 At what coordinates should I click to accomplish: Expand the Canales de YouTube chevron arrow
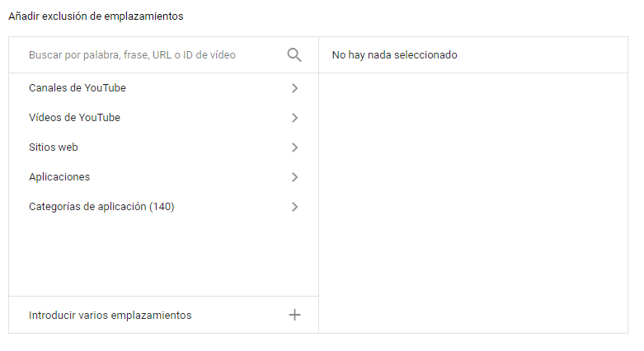[x=294, y=88]
